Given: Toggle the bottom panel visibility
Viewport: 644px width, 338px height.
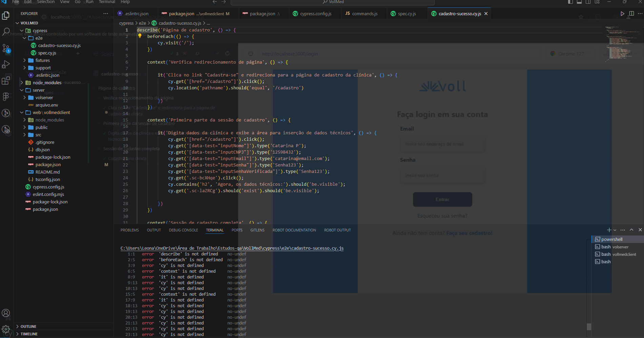Looking at the screenshot, I should point(579,2).
